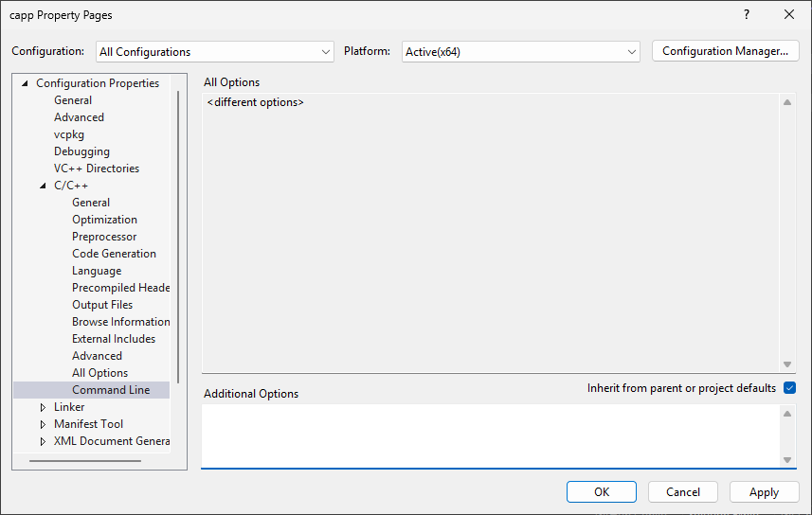
Task: Click the All Options read-only text area
Action: tap(491, 233)
